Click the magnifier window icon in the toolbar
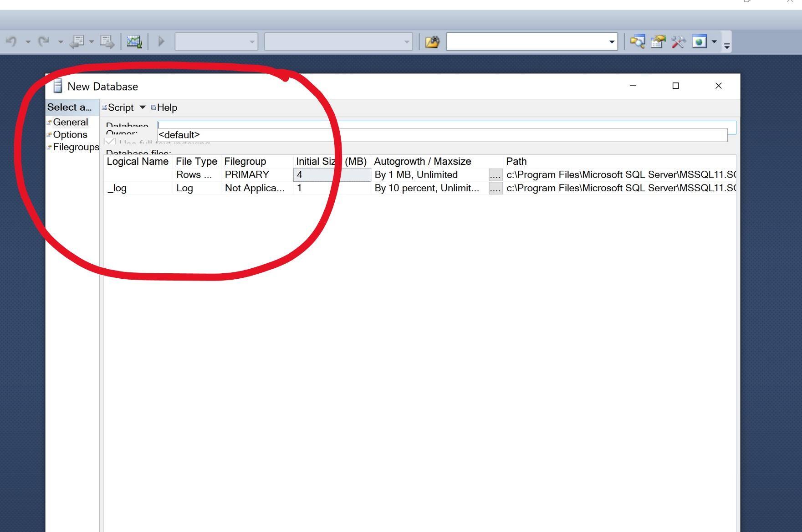 click(x=637, y=42)
